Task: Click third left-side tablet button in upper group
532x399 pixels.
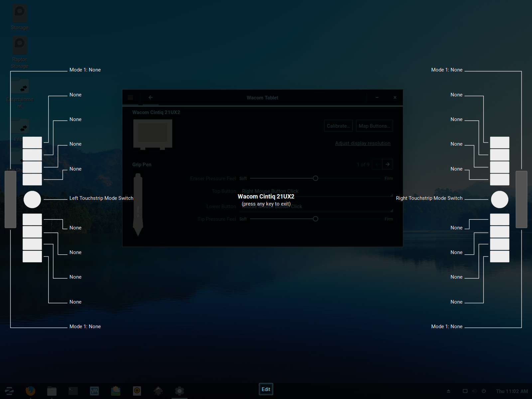Action: 32,167
